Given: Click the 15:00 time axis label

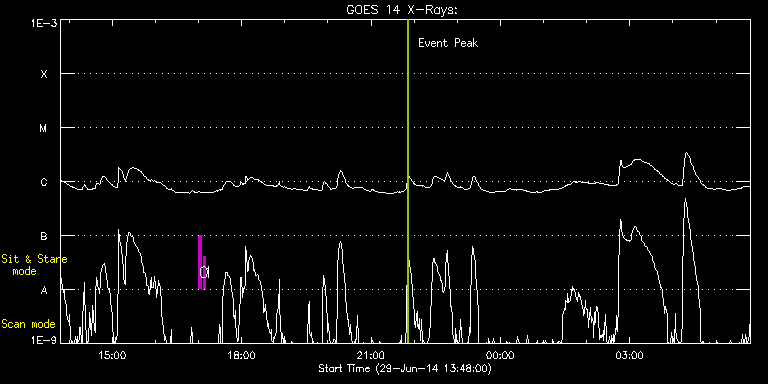Looking at the screenshot, I should pyautogui.click(x=113, y=356).
